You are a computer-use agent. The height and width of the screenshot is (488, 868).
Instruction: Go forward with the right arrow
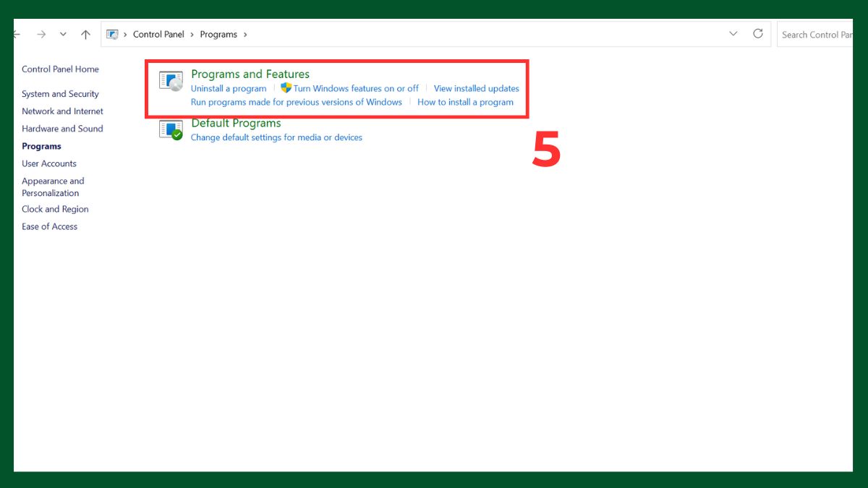click(41, 34)
